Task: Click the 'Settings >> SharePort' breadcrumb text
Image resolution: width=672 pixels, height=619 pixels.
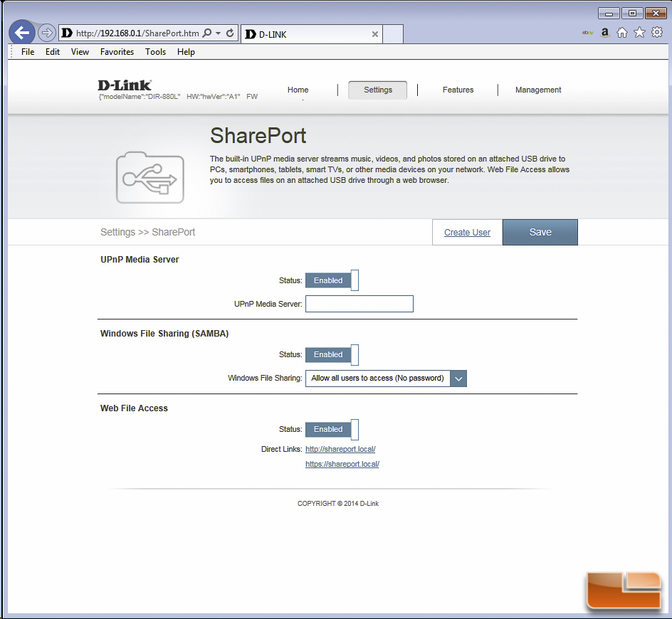Action: tap(147, 232)
